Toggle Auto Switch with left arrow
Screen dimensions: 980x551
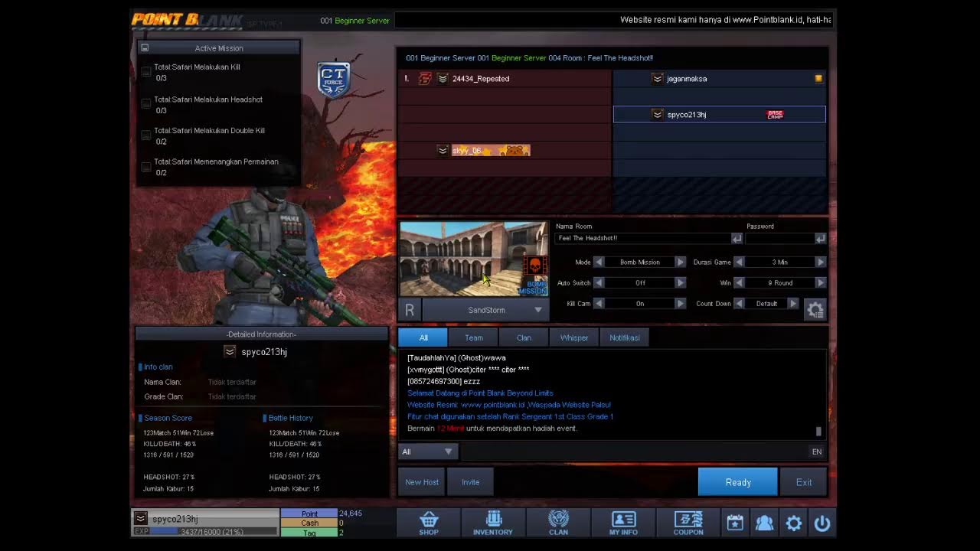[599, 282]
